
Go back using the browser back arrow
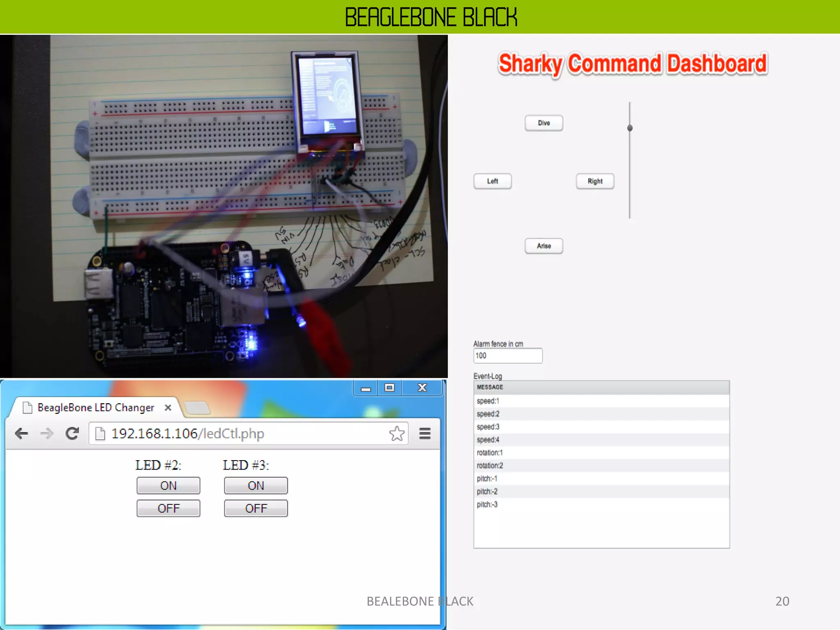21,434
